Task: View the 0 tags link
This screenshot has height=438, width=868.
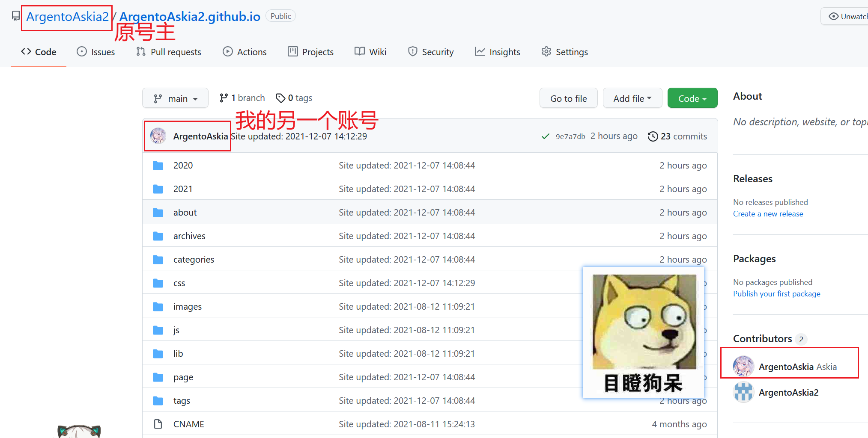Action: (294, 98)
